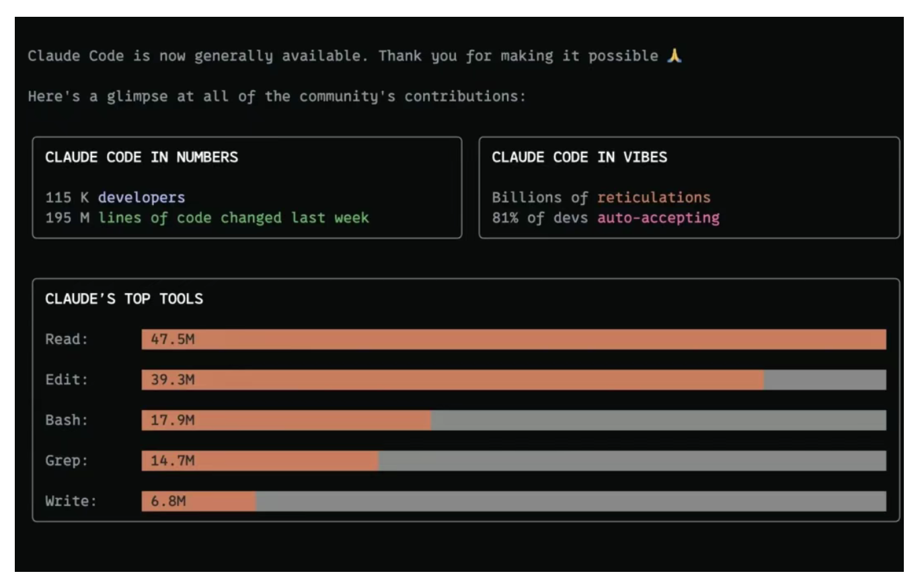
Task: Click the "Edit:" tool label
Action: pos(67,380)
